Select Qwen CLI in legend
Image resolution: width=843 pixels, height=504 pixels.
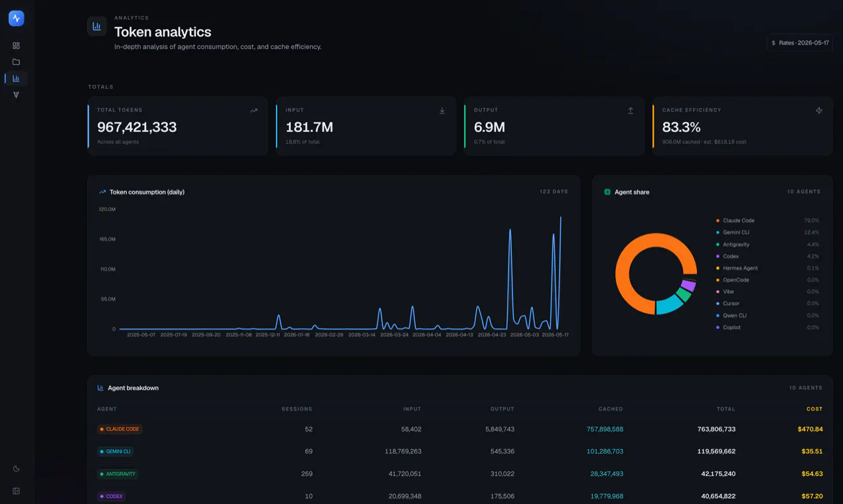pyautogui.click(x=735, y=316)
